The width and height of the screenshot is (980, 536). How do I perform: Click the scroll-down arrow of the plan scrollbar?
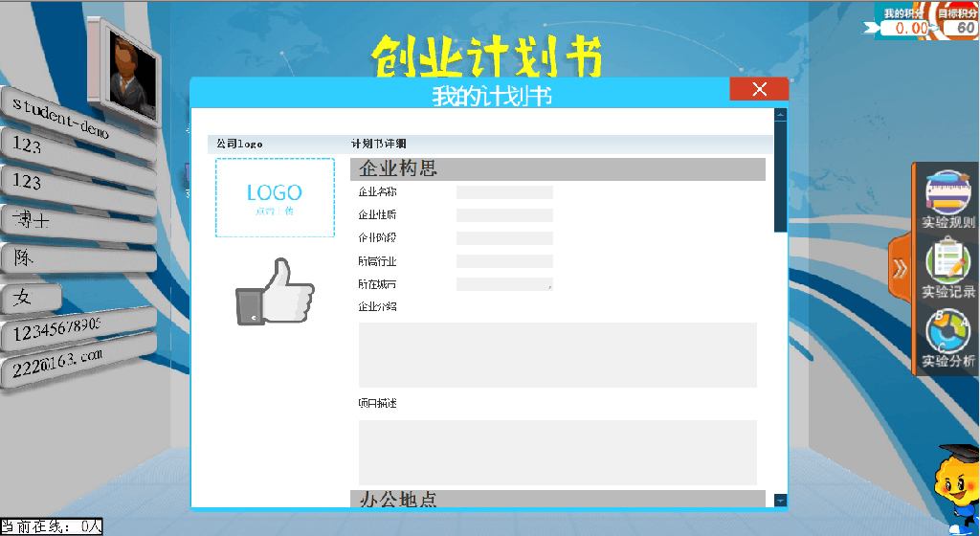point(780,500)
